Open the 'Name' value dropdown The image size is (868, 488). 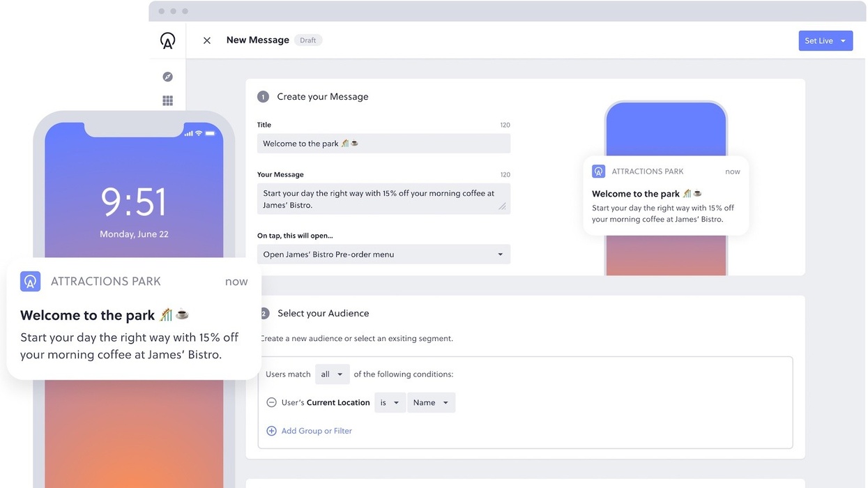click(431, 403)
